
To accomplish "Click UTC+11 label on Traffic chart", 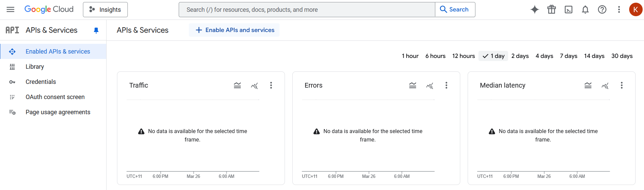I will coord(134,176).
